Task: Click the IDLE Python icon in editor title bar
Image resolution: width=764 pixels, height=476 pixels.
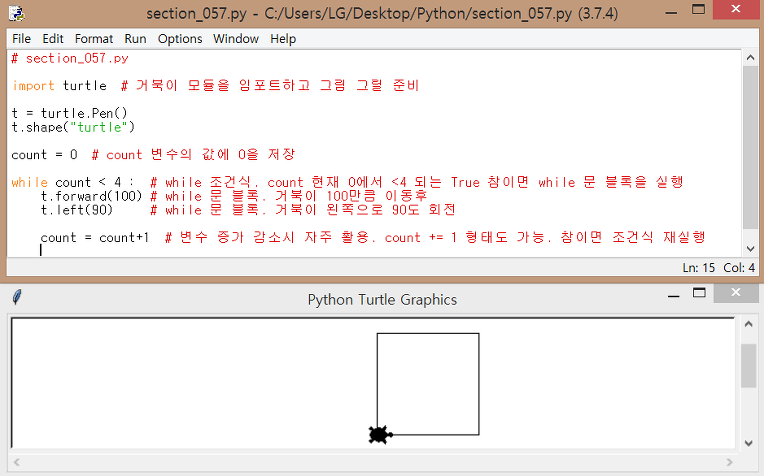Action: [17, 13]
